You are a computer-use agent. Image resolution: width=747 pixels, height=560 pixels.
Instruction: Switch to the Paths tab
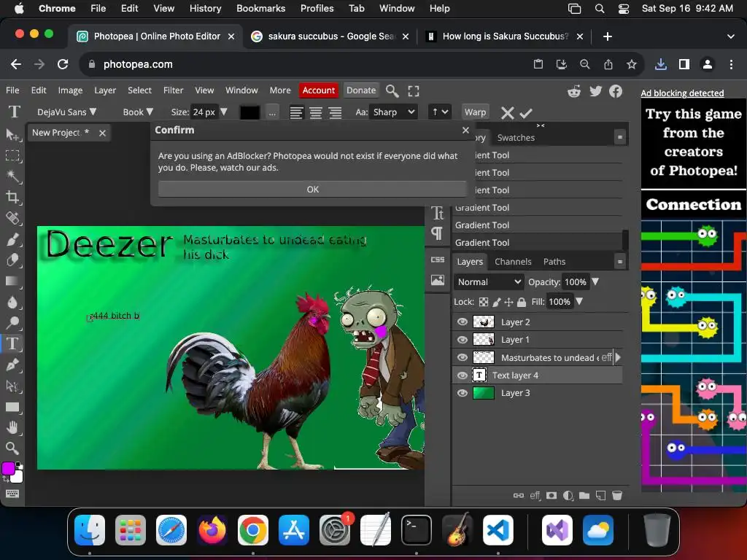click(554, 262)
